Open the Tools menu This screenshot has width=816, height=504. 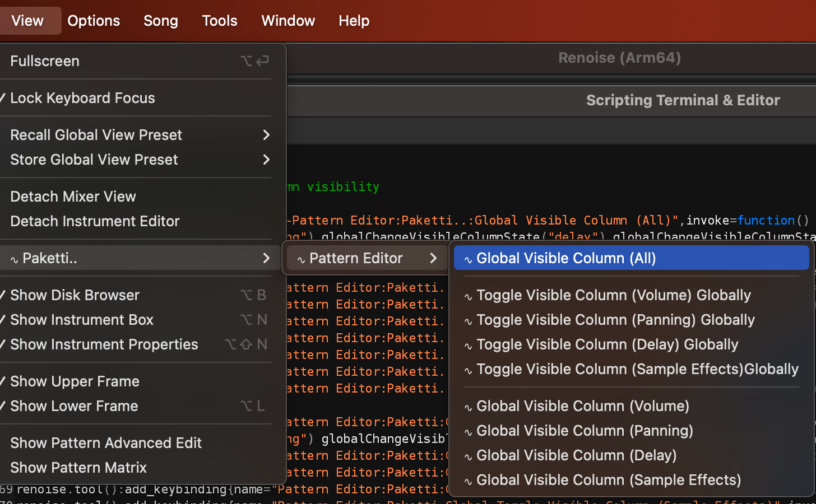tap(219, 21)
